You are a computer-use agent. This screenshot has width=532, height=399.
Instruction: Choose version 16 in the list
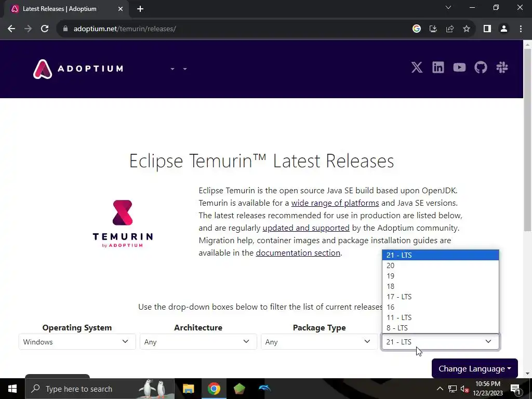(x=441, y=307)
